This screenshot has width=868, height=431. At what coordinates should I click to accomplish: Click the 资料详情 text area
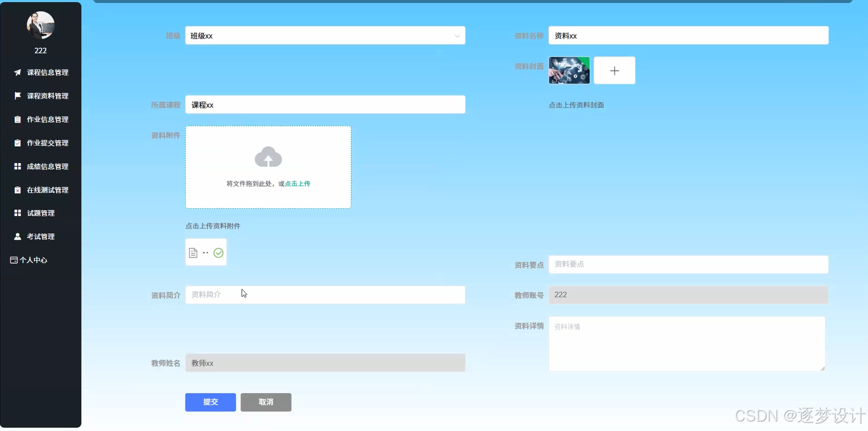point(687,344)
